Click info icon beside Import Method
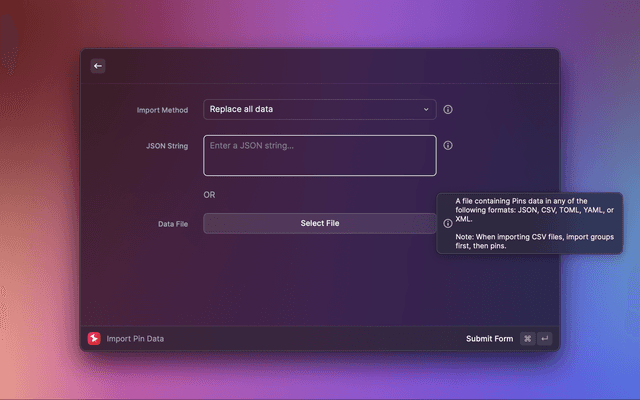The height and width of the screenshot is (400, 640). click(x=448, y=109)
